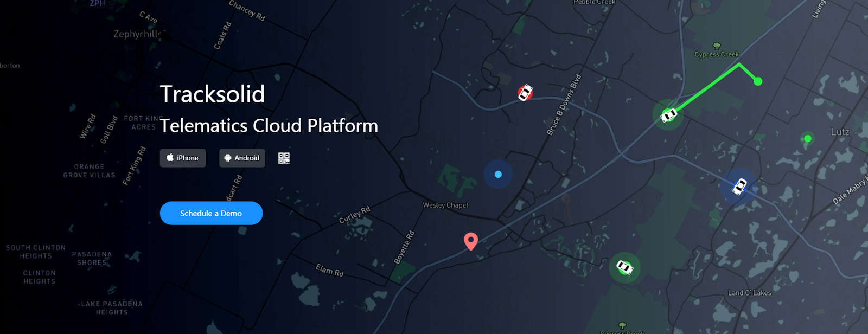868x334 pixels.
Task: Click the Lake Pasadena Heights label
Action: (112, 308)
